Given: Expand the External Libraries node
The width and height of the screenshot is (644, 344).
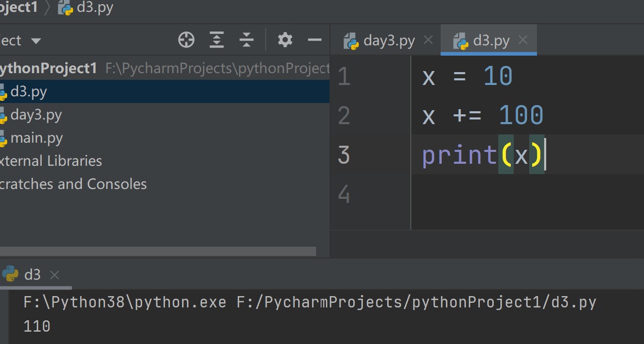Looking at the screenshot, I should coord(50,161).
